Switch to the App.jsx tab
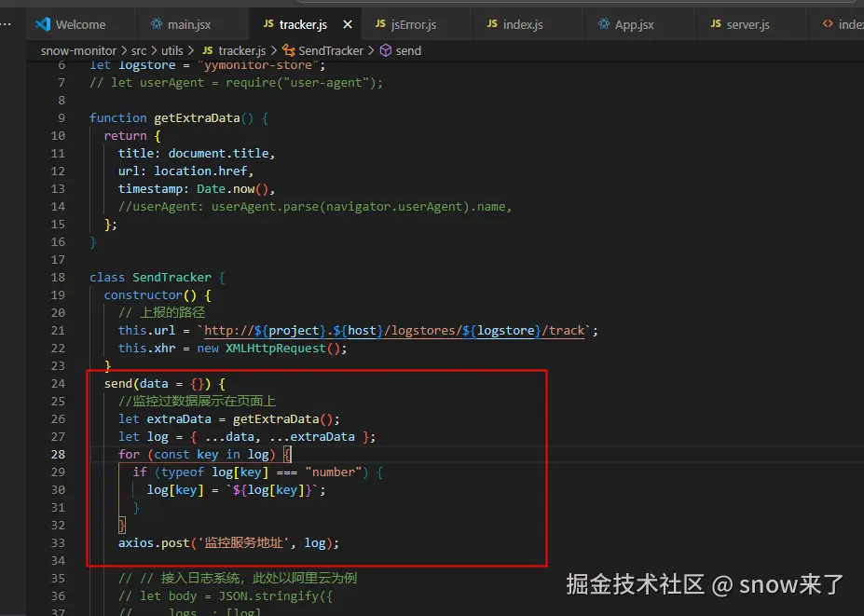This screenshot has width=864, height=616. (634, 24)
